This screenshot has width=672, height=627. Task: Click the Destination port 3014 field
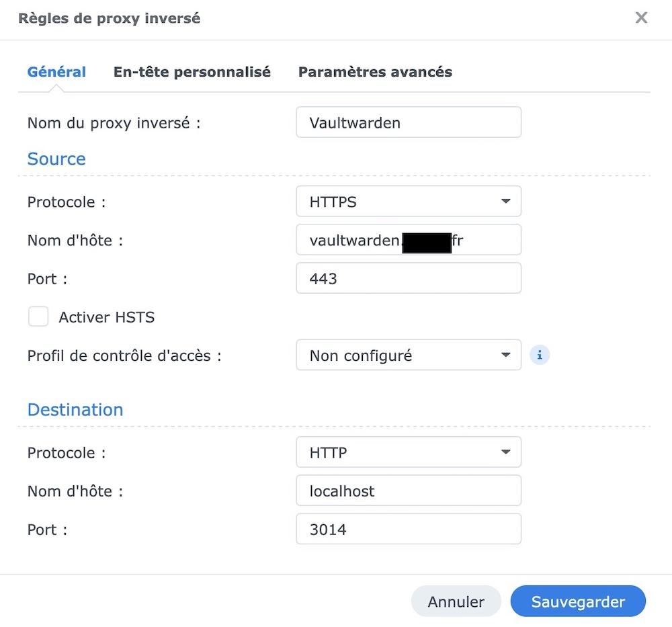pyautogui.click(x=408, y=529)
